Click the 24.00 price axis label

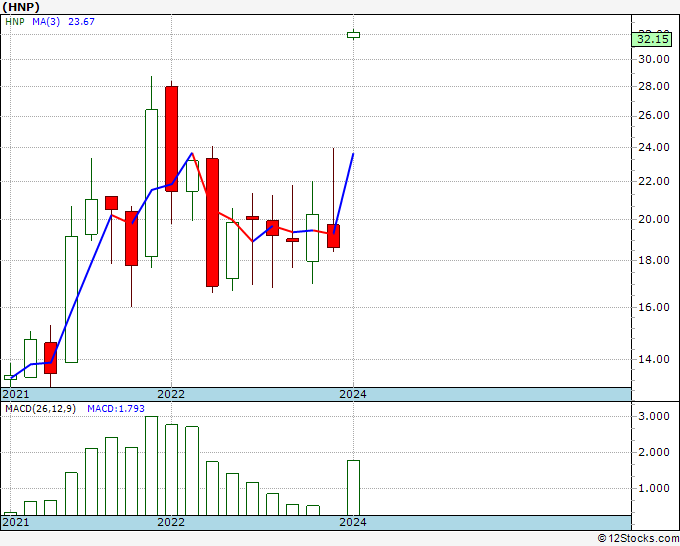(654, 147)
